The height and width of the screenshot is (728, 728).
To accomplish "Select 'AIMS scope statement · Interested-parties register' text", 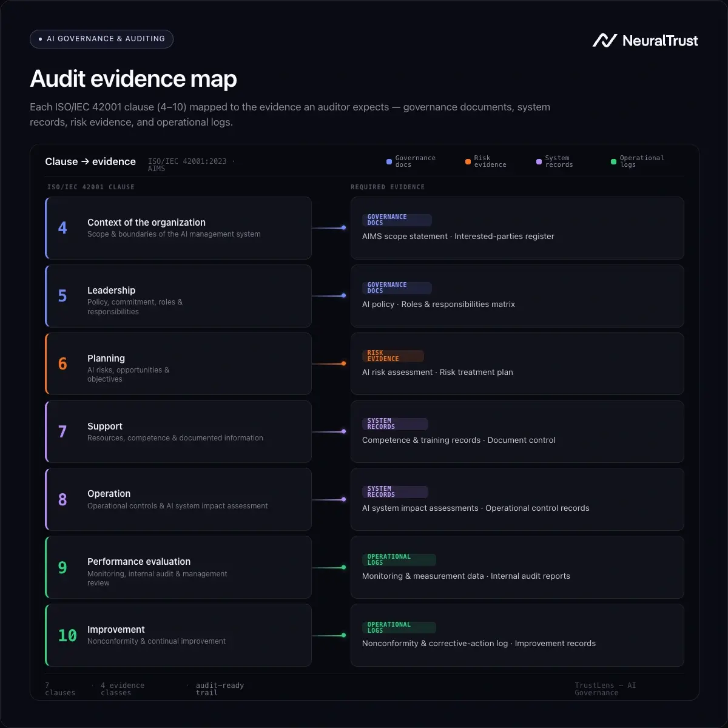I will [458, 237].
